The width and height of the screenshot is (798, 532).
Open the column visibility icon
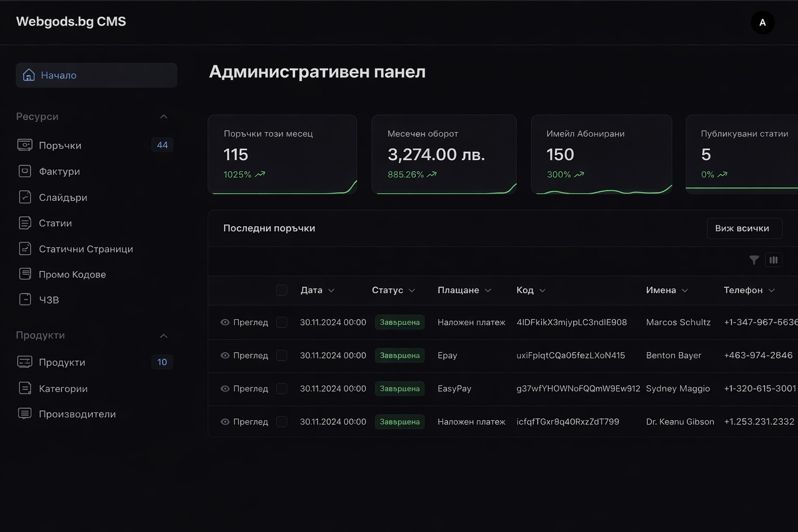[x=774, y=260]
